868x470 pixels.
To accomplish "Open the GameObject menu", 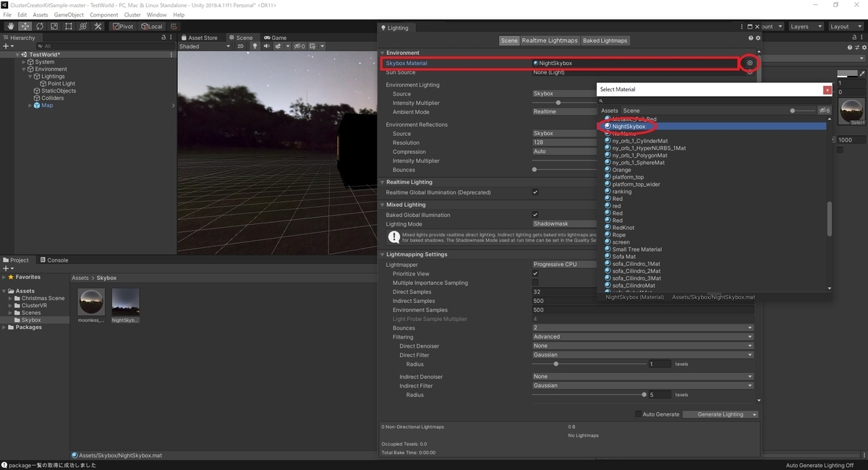I will click(69, 14).
